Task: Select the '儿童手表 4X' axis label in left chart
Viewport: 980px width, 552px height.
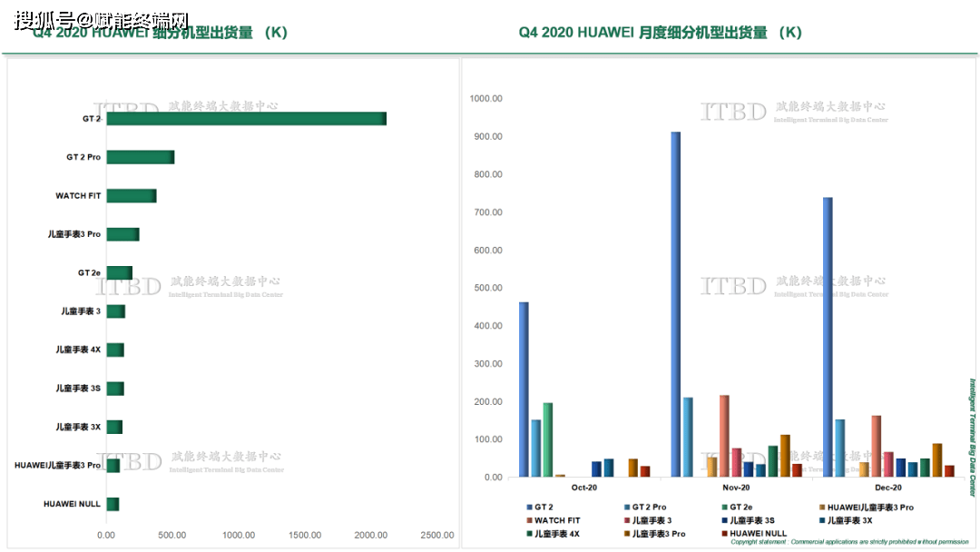Action: (x=78, y=350)
